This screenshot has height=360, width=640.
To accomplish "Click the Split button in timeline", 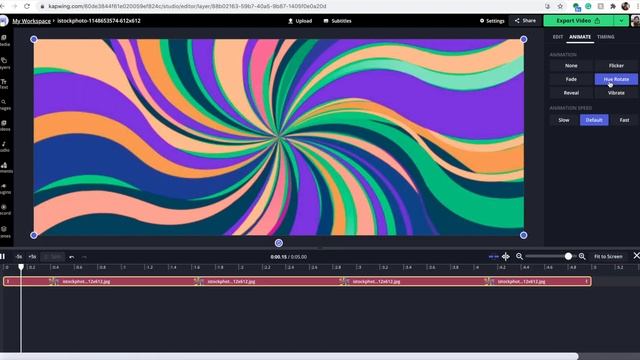I will [53, 257].
